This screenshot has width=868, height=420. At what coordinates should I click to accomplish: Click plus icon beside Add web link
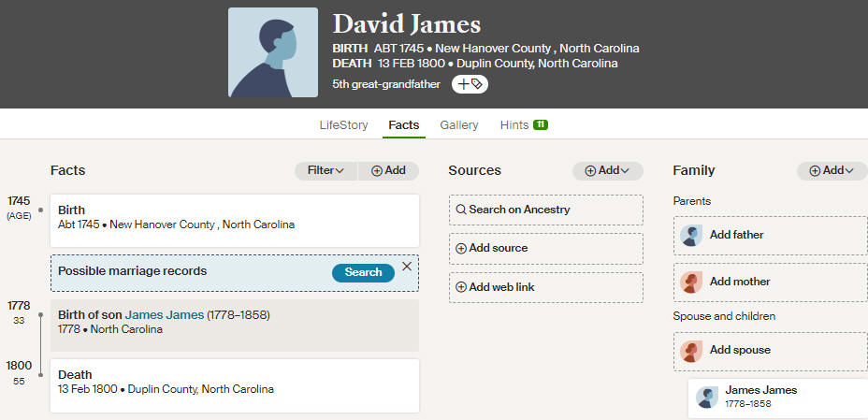click(x=461, y=287)
